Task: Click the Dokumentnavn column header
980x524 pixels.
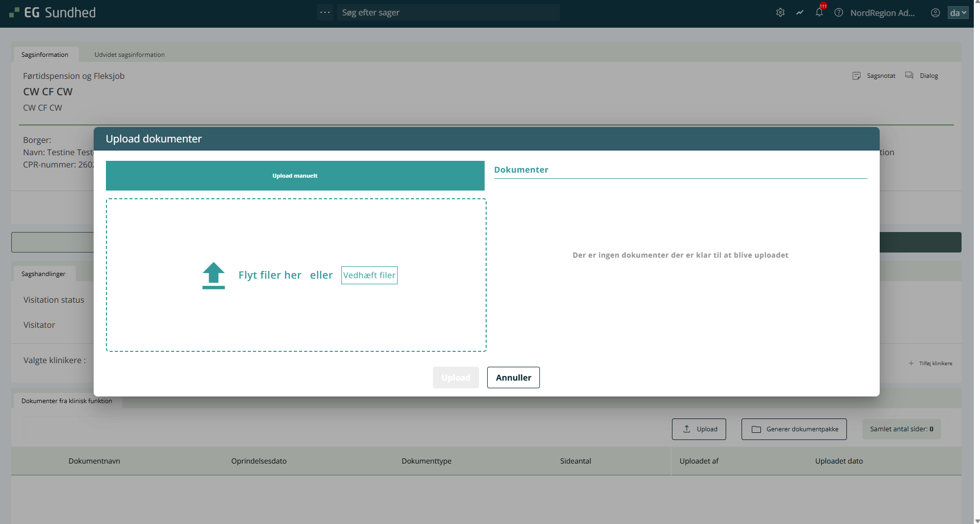Action: pos(94,461)
